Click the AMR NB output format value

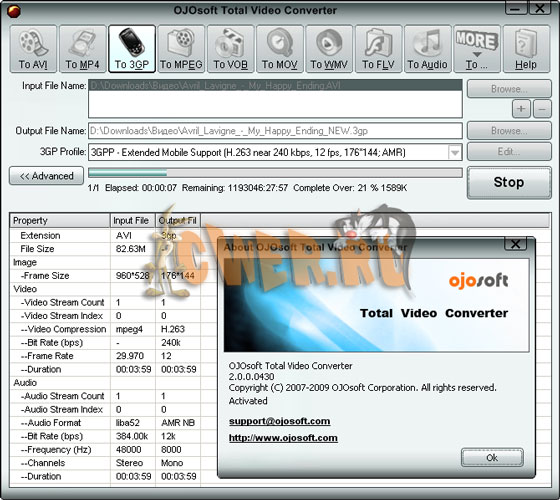pos(178,423)
